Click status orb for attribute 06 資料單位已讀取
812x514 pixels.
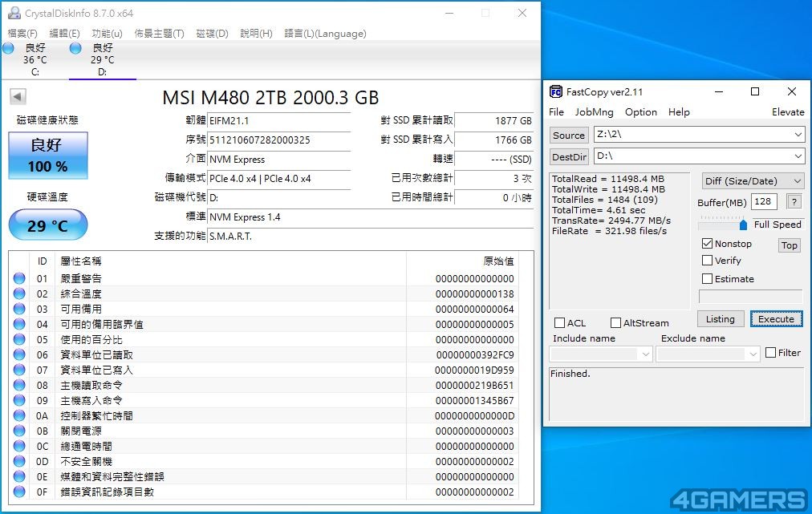[x=19, y=354]
